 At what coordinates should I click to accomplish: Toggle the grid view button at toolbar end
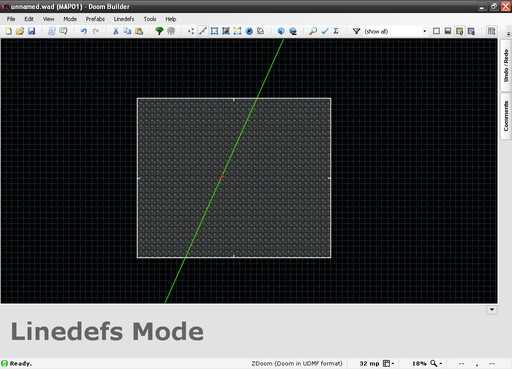(x=491, y=31)
